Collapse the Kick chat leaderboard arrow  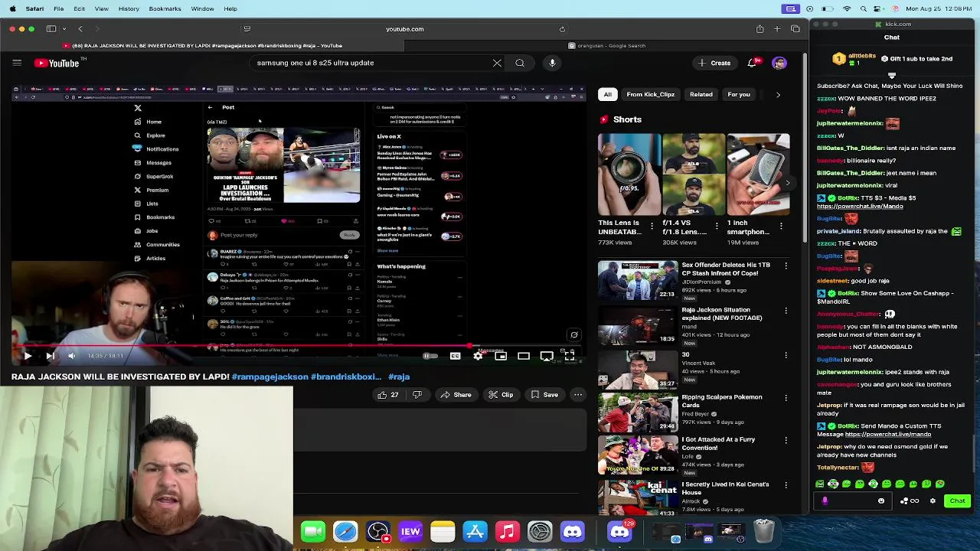coord(892,75)
